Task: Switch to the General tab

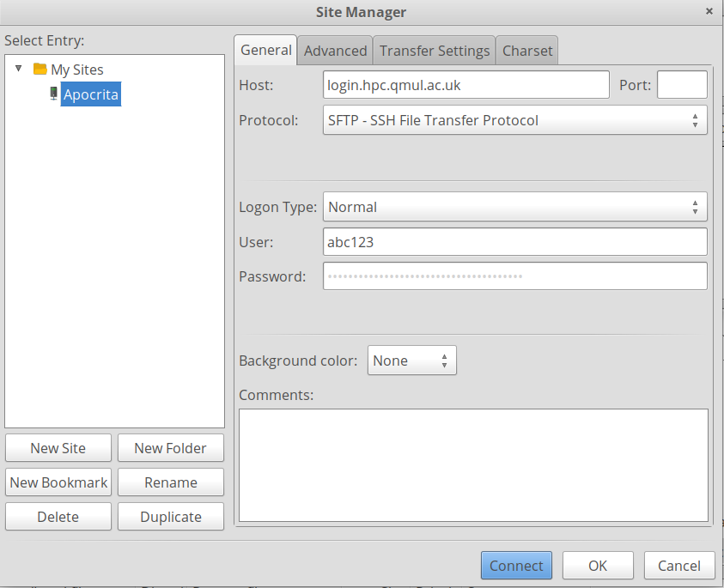Action: tap(265, 50)
